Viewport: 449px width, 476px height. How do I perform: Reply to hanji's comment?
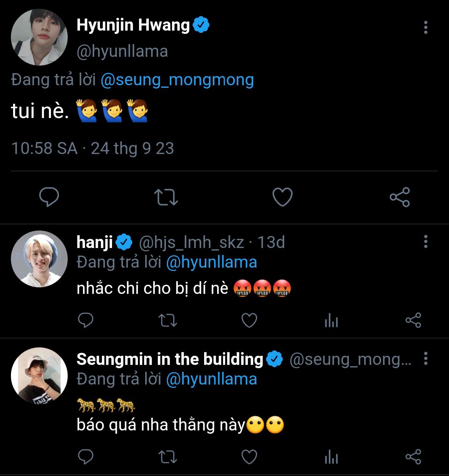coord(86,320)
